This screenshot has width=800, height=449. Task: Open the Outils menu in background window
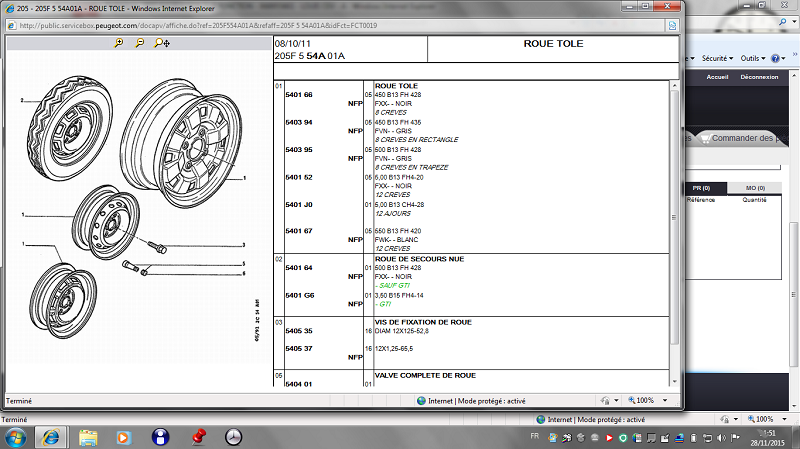click(x=753, y=58)
